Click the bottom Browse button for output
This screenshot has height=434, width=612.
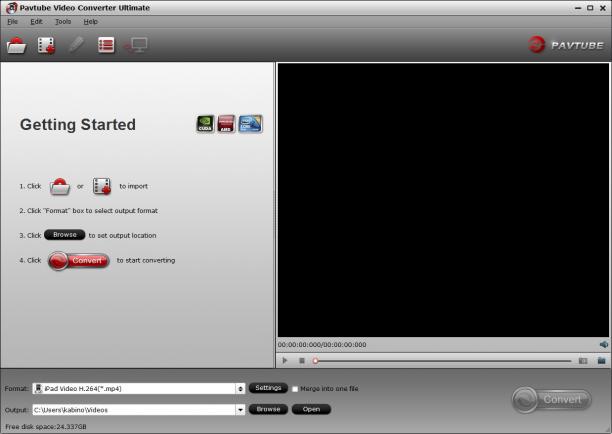[x=269, y=409]
